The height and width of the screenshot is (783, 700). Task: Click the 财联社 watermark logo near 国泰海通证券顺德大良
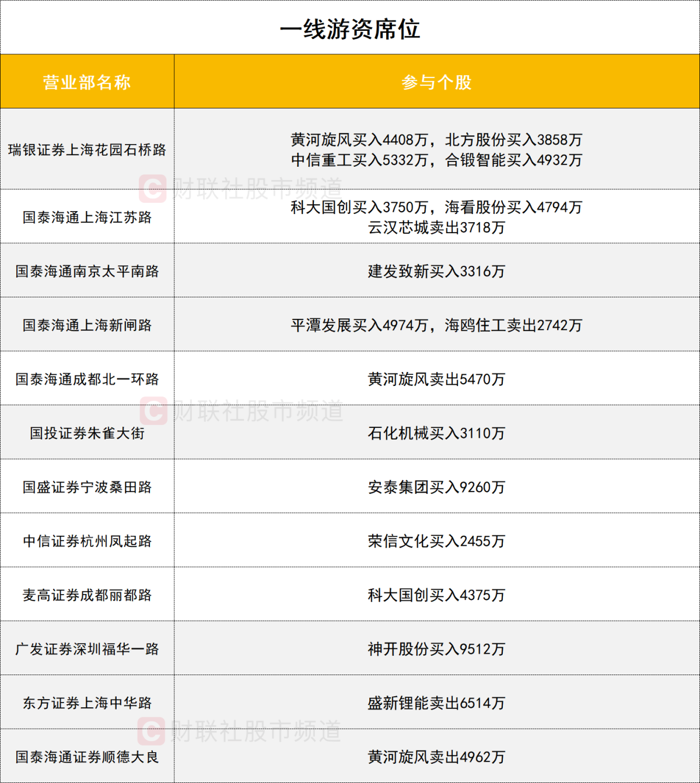152,731
